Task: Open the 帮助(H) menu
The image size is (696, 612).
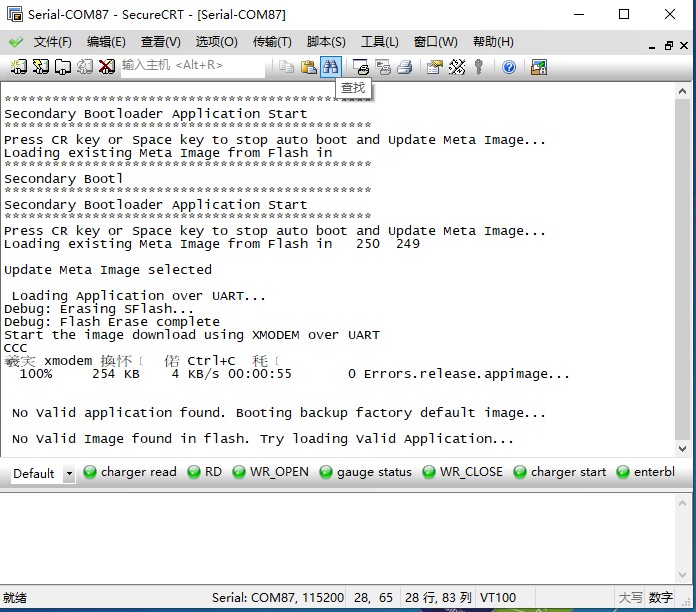Action: 493,42
